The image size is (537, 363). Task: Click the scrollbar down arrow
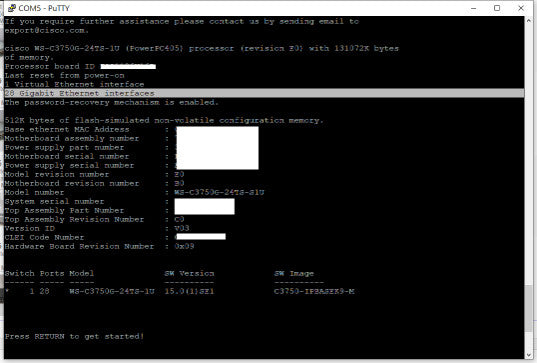(528, 355)
